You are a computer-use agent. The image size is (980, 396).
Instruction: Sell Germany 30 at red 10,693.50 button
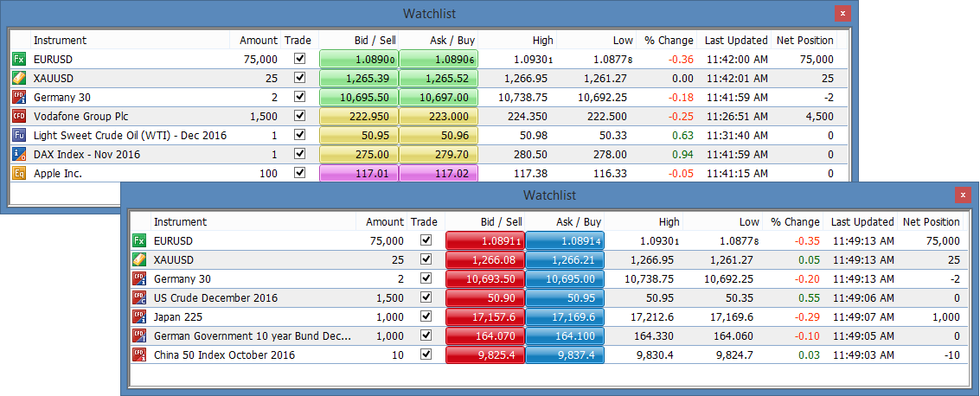[485, 278]
